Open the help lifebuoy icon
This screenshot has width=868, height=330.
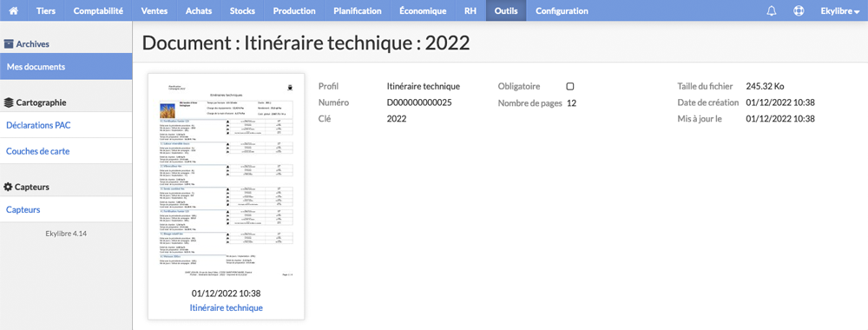[799, 10]
